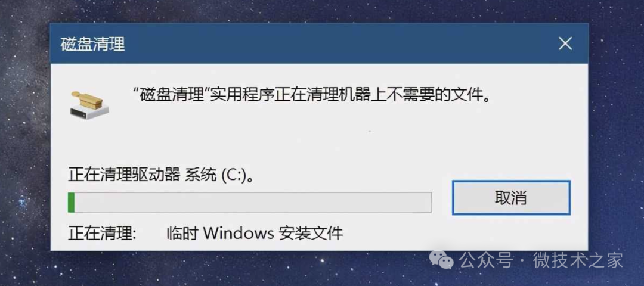Click the starry desktop background above the dialog

(x=320, y=11)
